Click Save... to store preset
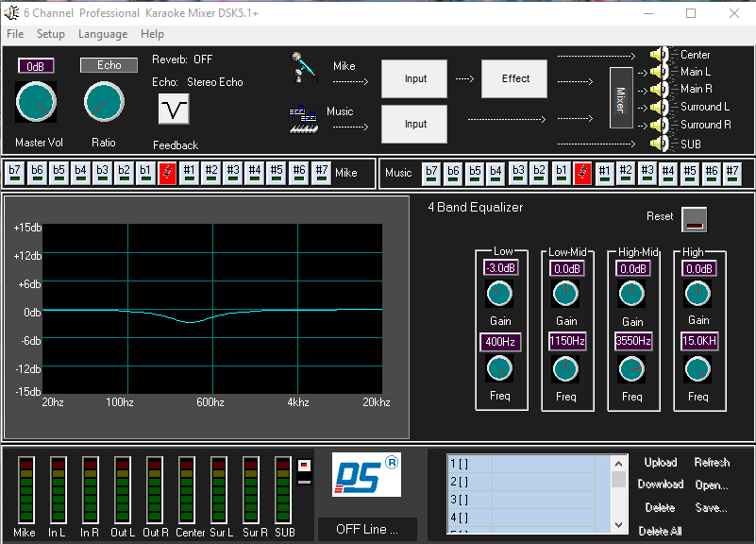The height and width of the screenshot is (544, 756). (711, 507)
